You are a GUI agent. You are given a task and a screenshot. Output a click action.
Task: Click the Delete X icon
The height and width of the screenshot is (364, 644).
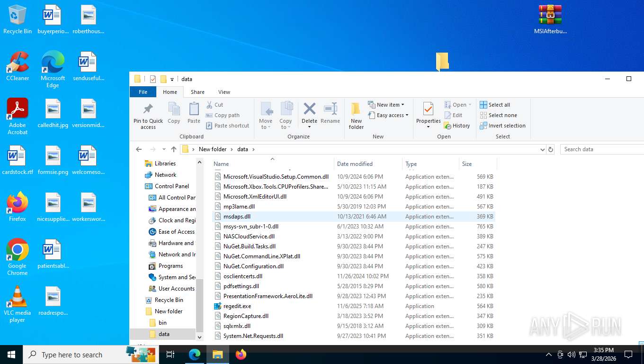click(x=309, y=109)
